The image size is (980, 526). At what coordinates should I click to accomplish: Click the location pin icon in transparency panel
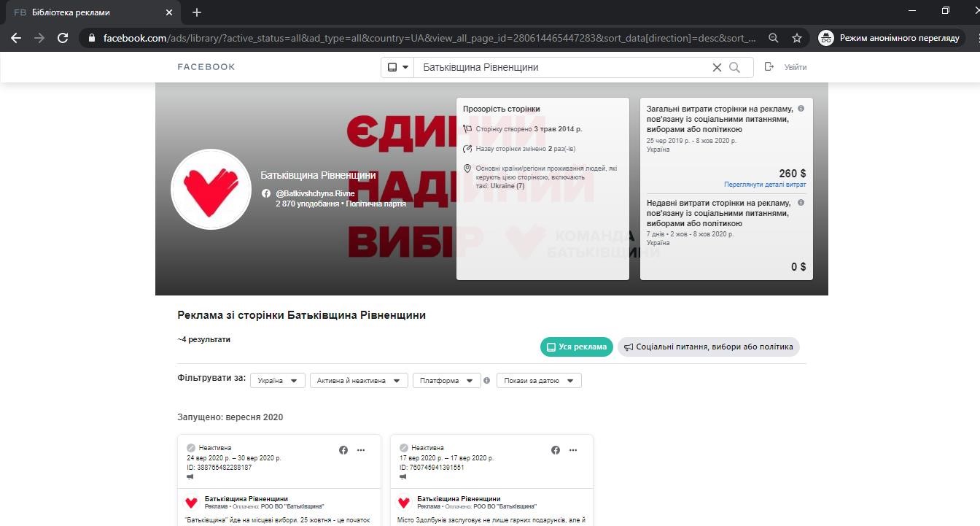(x=468, y=169)
